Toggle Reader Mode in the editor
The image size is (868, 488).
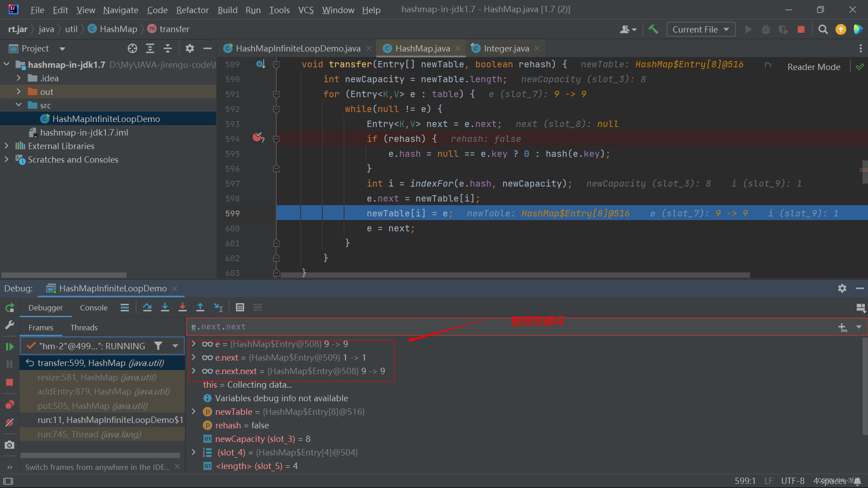813,66
